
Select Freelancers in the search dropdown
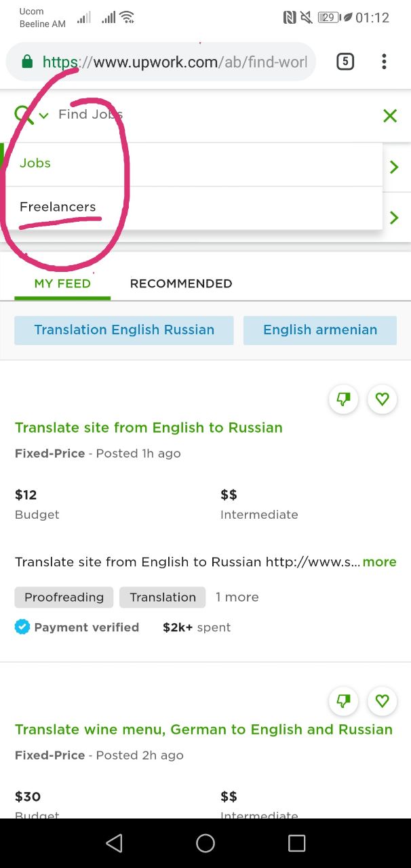coord(58,207)
